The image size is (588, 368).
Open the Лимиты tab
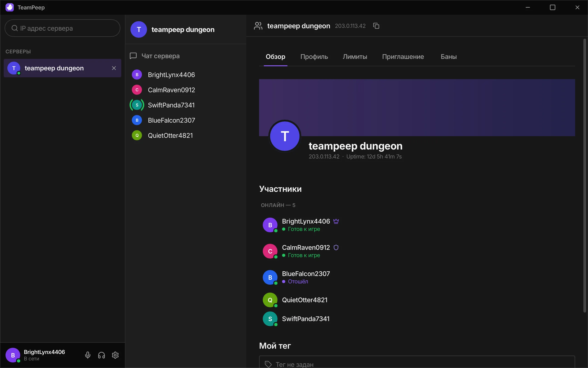coord(355,57)
